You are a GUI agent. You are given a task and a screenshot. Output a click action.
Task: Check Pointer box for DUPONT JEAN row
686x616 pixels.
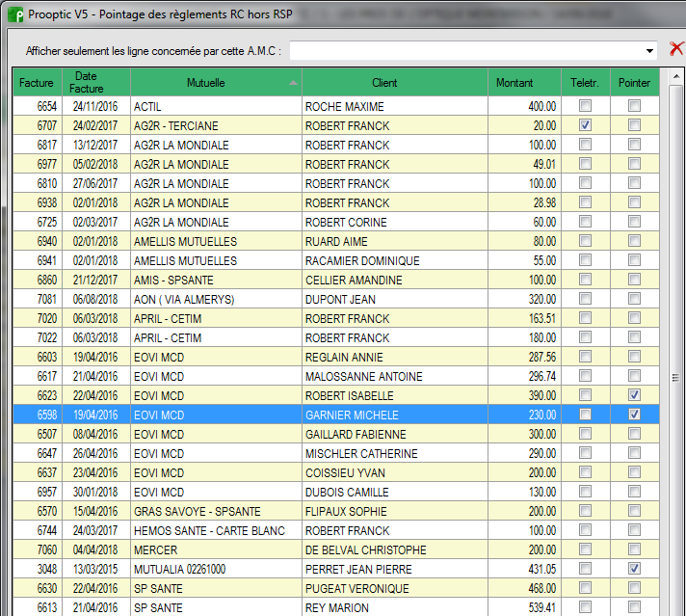click(x=634, y=299)
